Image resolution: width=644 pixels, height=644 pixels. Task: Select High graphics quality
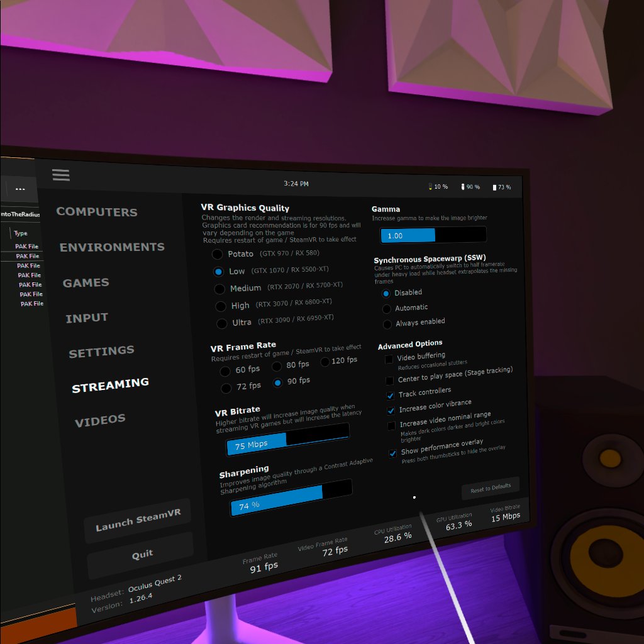pyautogui.click(x=221, y=306)
